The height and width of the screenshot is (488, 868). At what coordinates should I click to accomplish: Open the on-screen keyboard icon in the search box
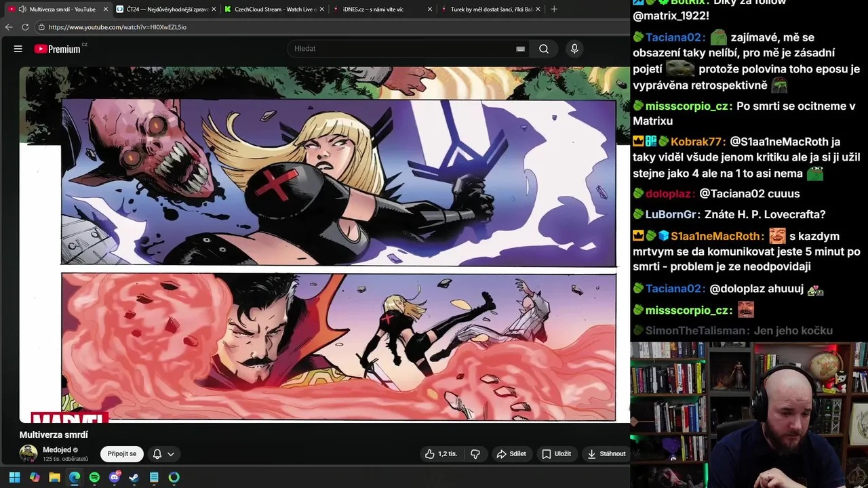tap(520, 49)
